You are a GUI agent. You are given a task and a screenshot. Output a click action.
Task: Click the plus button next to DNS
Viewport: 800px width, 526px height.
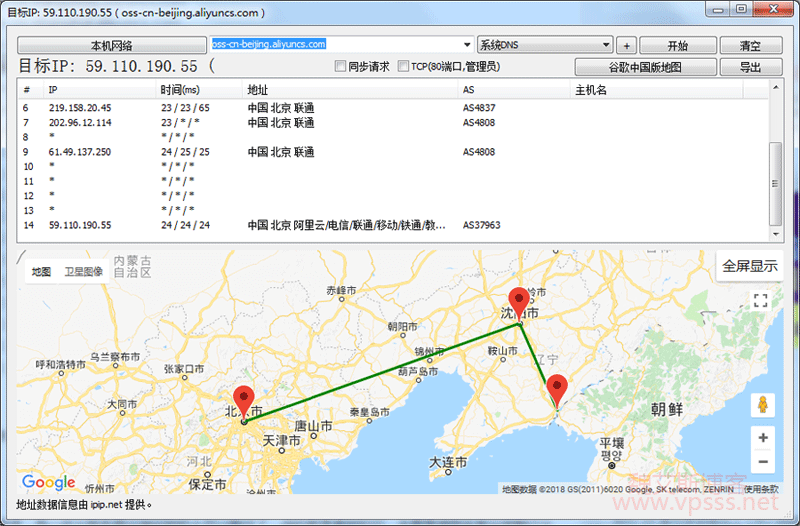tap(627, 45)
